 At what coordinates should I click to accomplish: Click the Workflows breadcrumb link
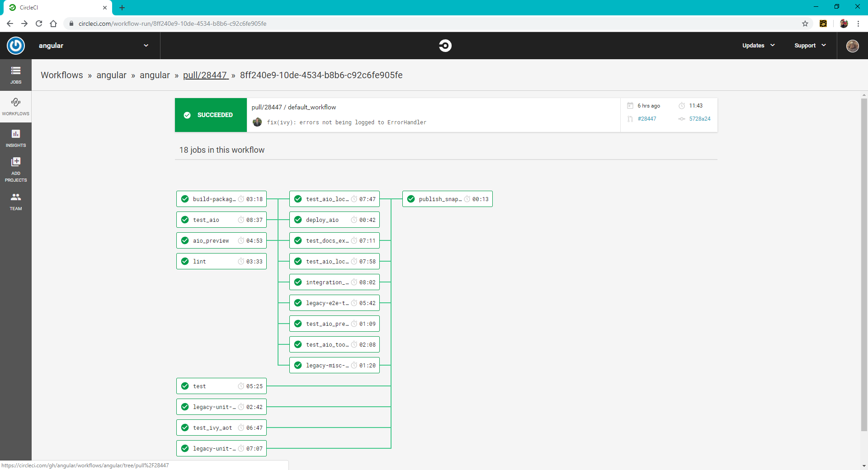[62, 75]
